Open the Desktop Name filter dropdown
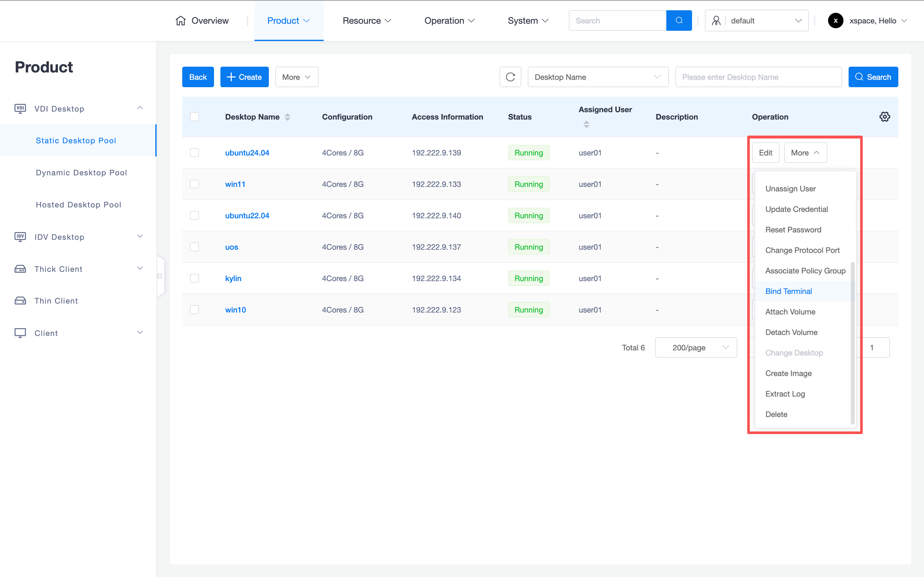This screenshot has width=924, height=577. (597, 77)
